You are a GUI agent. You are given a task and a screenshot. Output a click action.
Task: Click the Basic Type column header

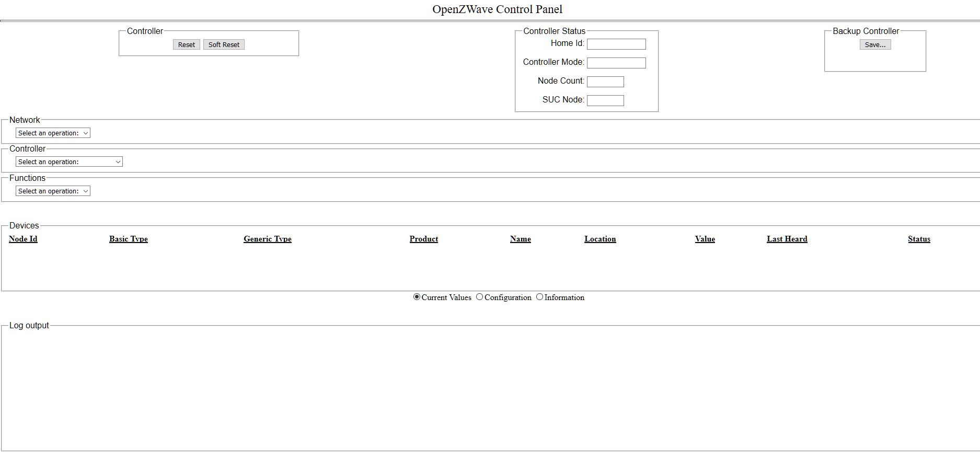(x=129, y=239)
